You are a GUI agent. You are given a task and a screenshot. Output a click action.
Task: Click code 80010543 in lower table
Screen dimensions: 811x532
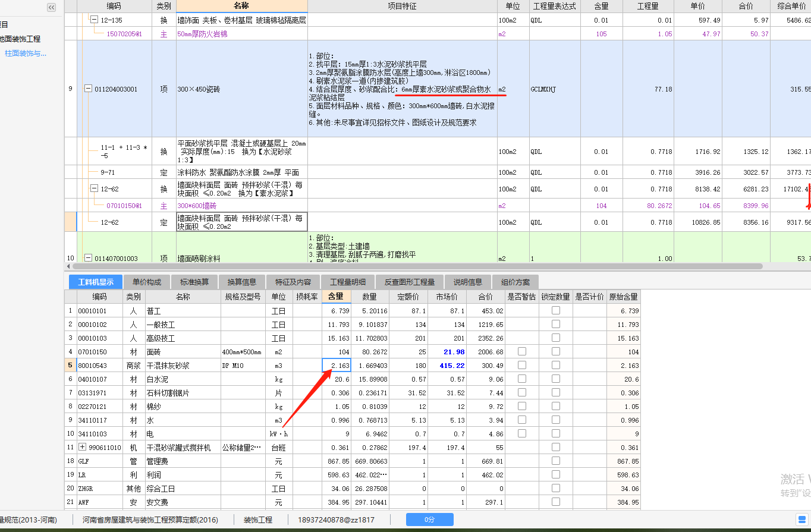click(x=100, y=365)
